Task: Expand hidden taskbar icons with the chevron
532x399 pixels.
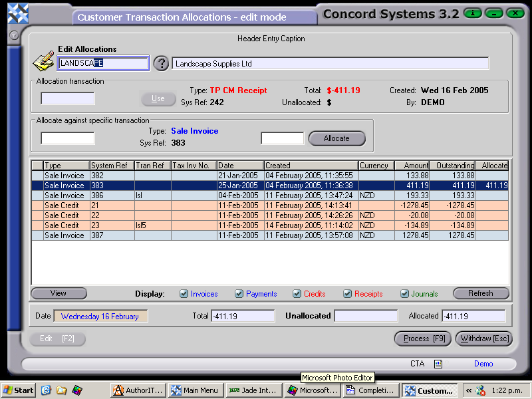Action: (x=468, y=390)
